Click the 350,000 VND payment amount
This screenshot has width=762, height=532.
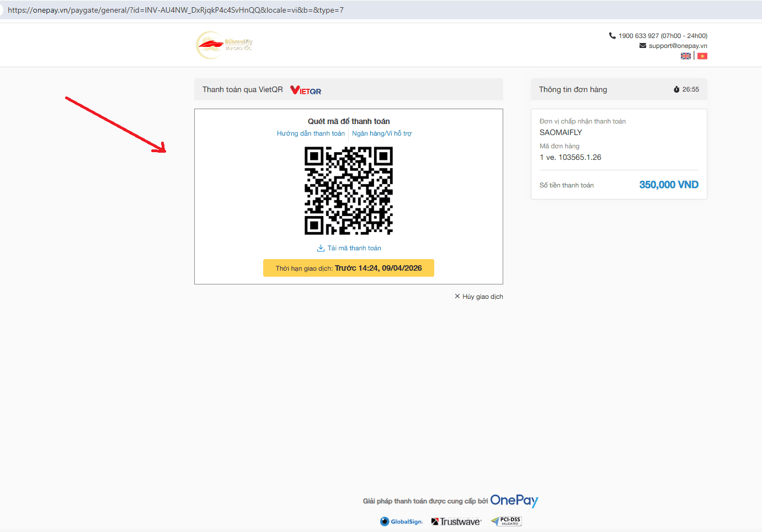(669, 185)
